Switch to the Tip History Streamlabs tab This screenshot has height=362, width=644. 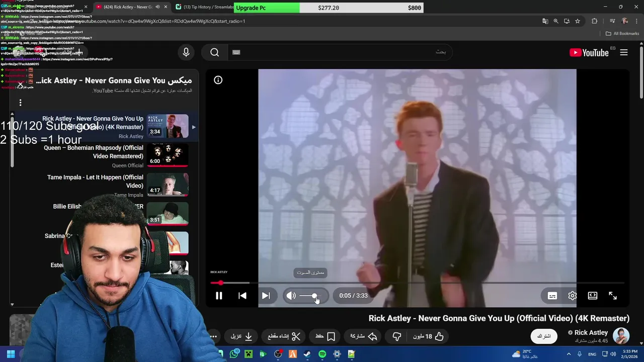(x=204, y=7)
